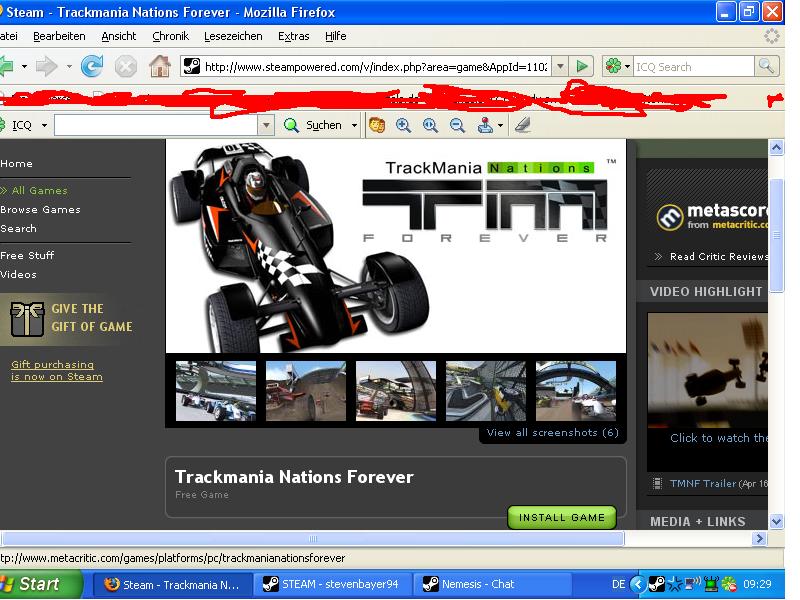Viewport: 800px width, 600px height.
Task: Click the ICQ search magnifier icon
Action: 767,66
